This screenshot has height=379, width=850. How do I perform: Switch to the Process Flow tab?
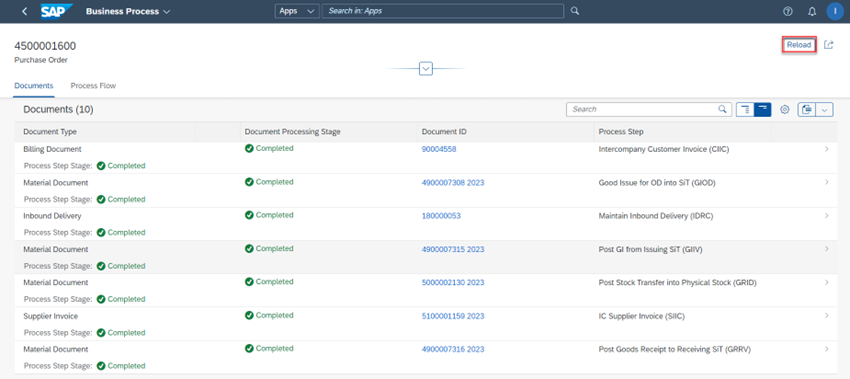click(93, 86)
